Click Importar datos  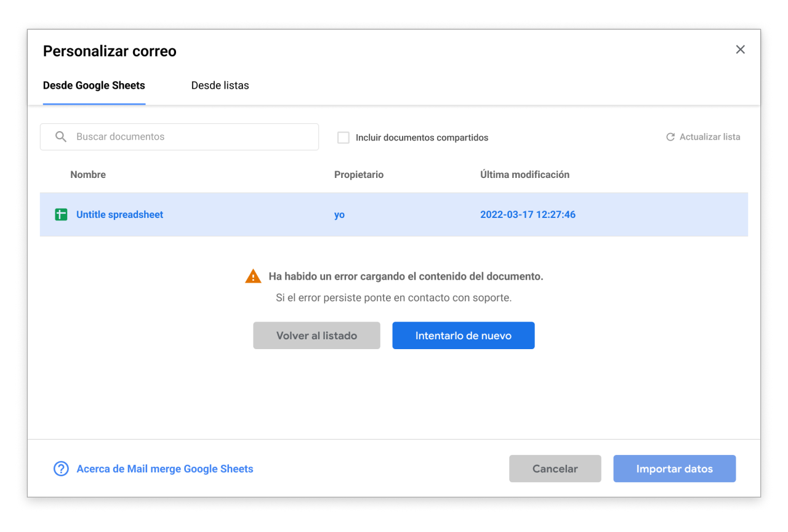pos(674,469)
